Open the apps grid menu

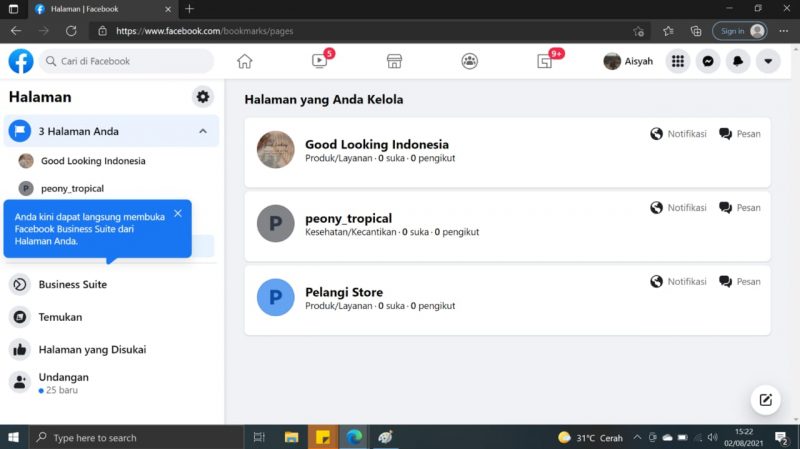pos(678,61)
